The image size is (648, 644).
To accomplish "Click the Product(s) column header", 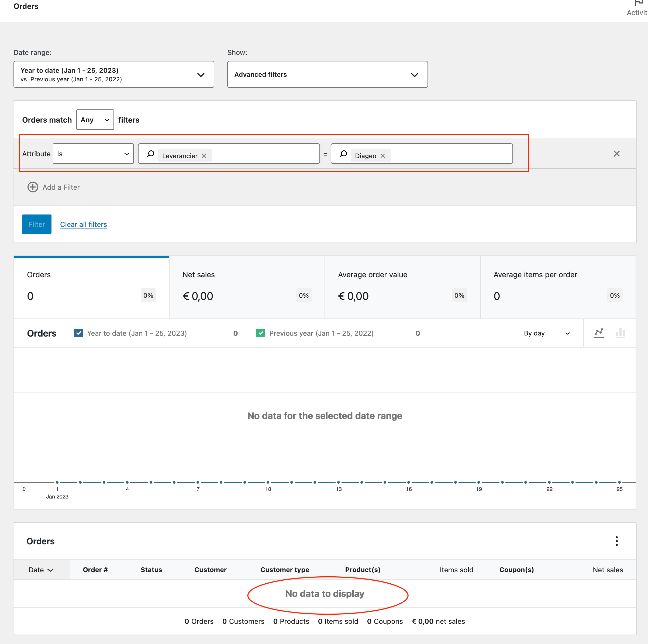I will point(363,570).
